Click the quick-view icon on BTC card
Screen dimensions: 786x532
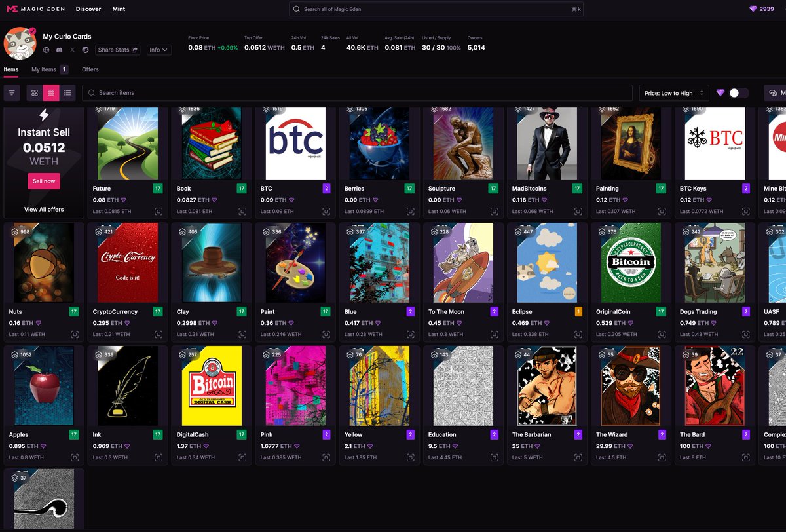point(327,212)
